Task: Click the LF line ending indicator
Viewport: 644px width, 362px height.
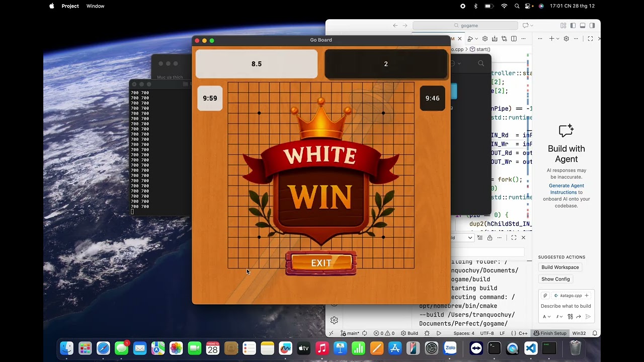Action: click(502, 333)
